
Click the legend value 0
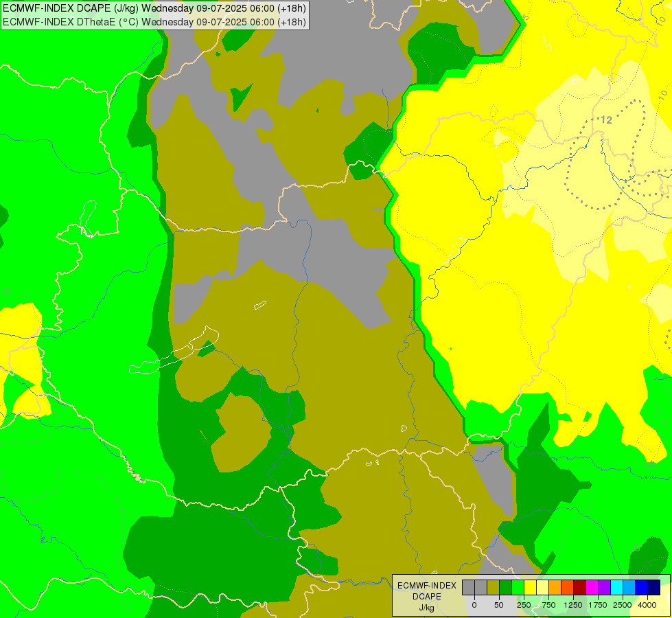474,605
